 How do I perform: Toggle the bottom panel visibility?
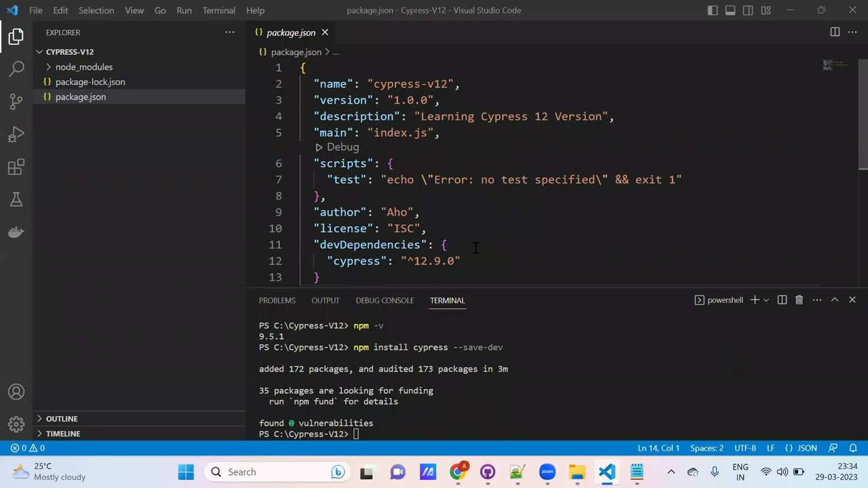pos(730,10)
